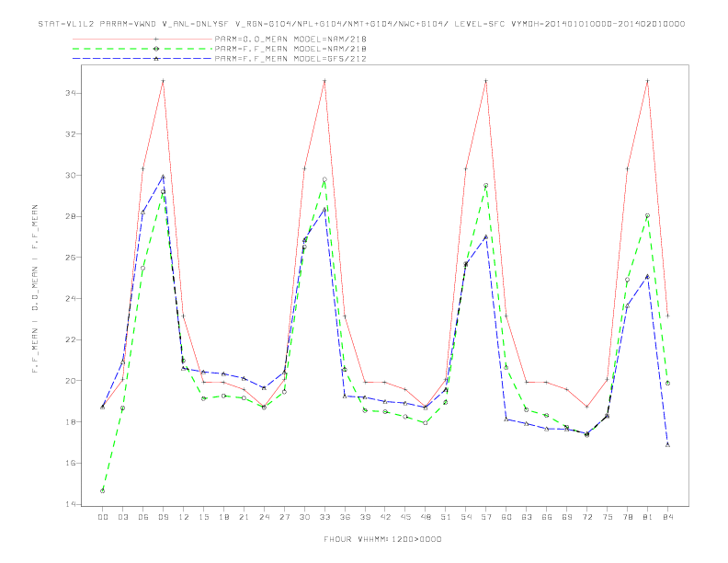Image resolution: width=728 pixels, height=563 pixels.
Task: Click x-axis forecast hour label 45
Action: (x=405, y=517)
